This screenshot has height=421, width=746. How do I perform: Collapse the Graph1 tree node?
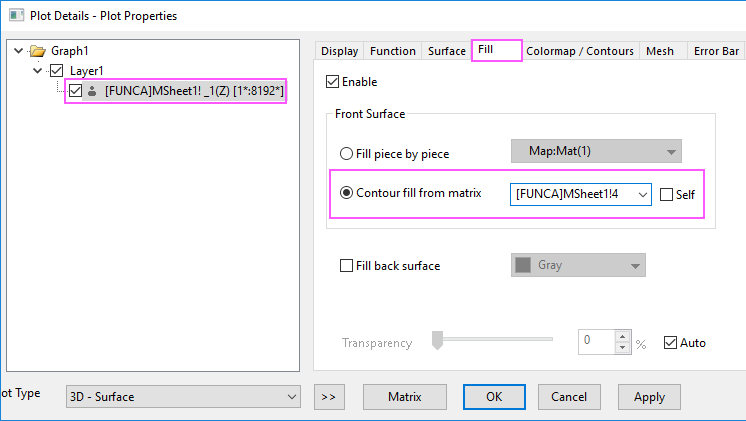(x=19, y=50)
